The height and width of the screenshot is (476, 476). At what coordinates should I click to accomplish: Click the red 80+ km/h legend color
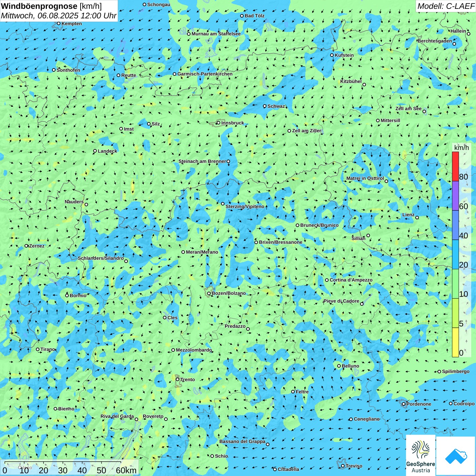pyautogui.click(x=455, y=167)
